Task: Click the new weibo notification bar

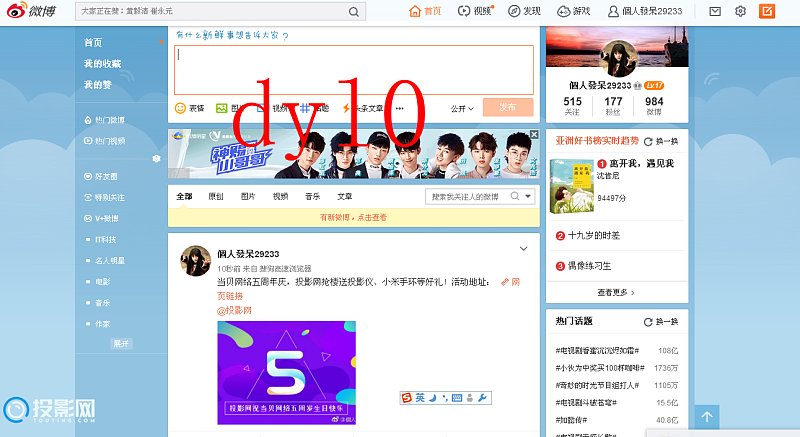Action: click(x=354, y=217)
